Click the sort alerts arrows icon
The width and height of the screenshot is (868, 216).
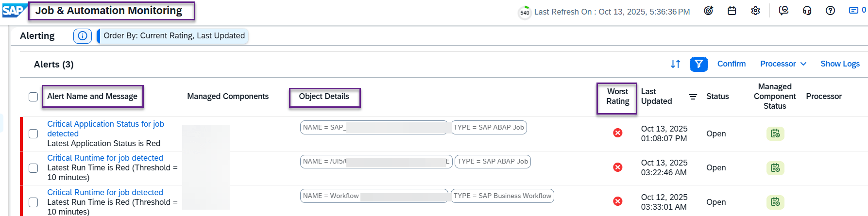tap(675, 64)
